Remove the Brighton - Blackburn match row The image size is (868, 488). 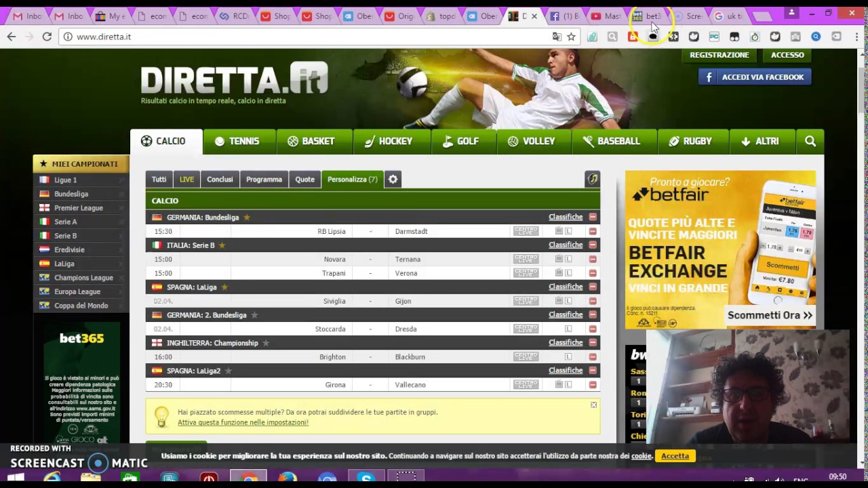click(593, 357)
